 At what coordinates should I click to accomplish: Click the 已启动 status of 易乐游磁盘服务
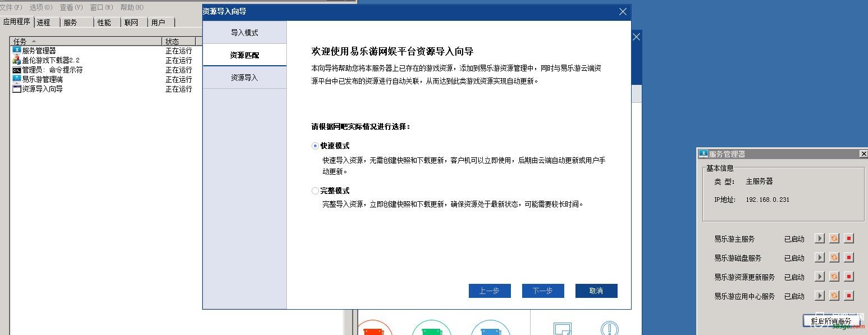point(794,258)
